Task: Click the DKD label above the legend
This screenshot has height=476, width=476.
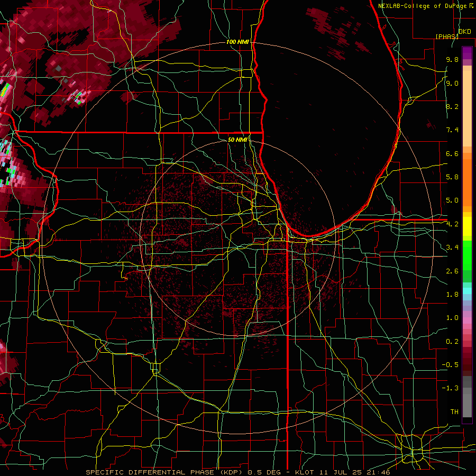Action: pos(465,31)
